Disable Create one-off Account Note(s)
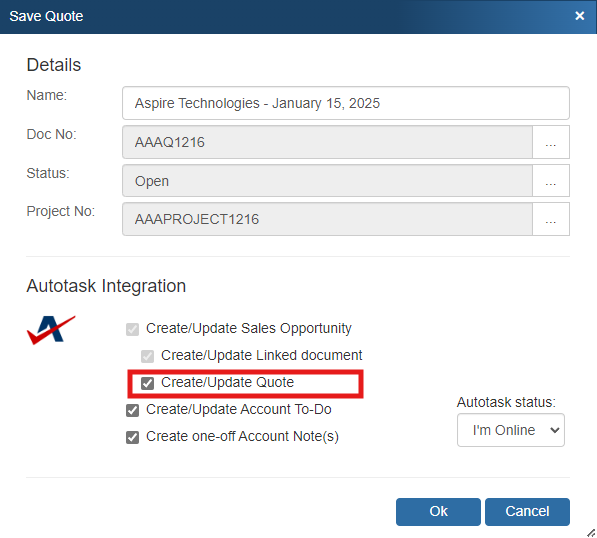 pos(132,437)
